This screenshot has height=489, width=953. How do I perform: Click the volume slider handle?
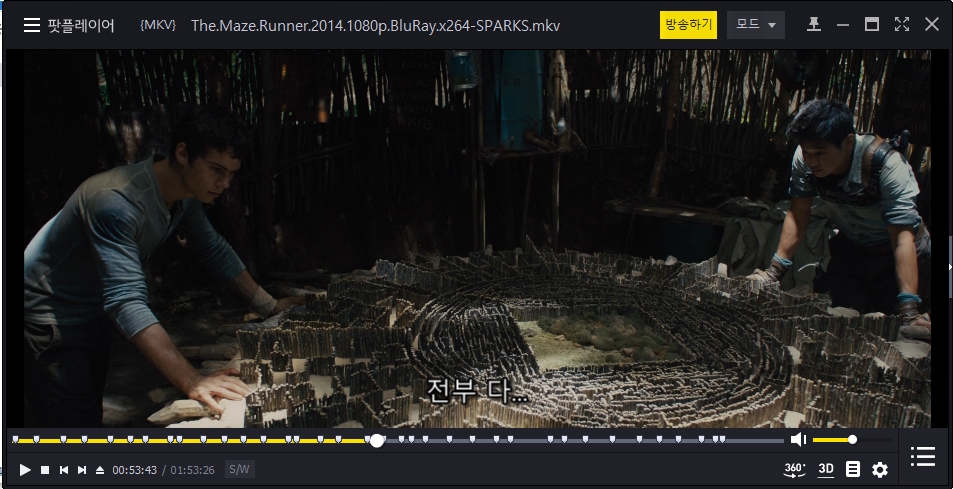pyautogui.click(x=852, y=440)
